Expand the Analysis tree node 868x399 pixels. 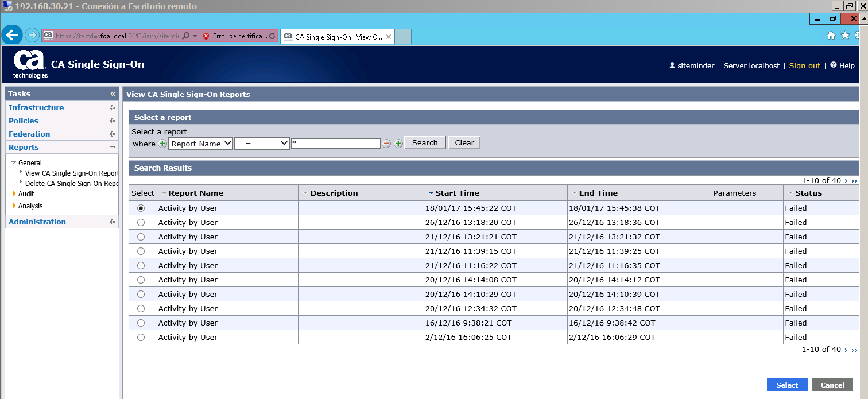pyautogui.click(x=14, y=206)
